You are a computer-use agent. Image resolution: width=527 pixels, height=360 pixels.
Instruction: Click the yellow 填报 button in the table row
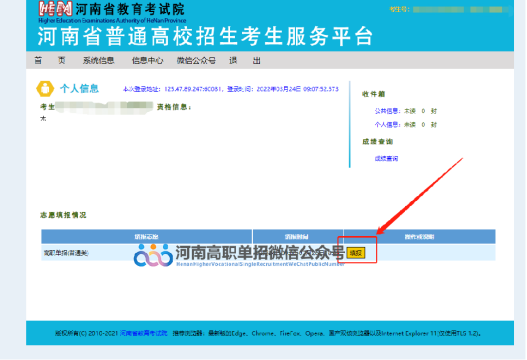coord(356,253)
